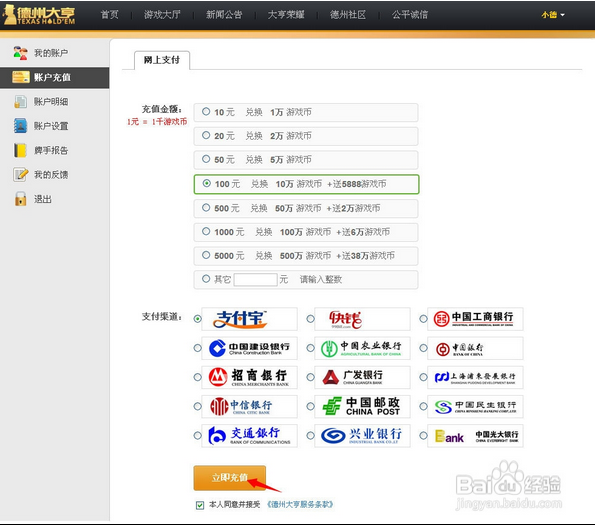The image size is (595, 525).
Task: Toggle the service terms agreement checkbox
Action: pos(200,505)
